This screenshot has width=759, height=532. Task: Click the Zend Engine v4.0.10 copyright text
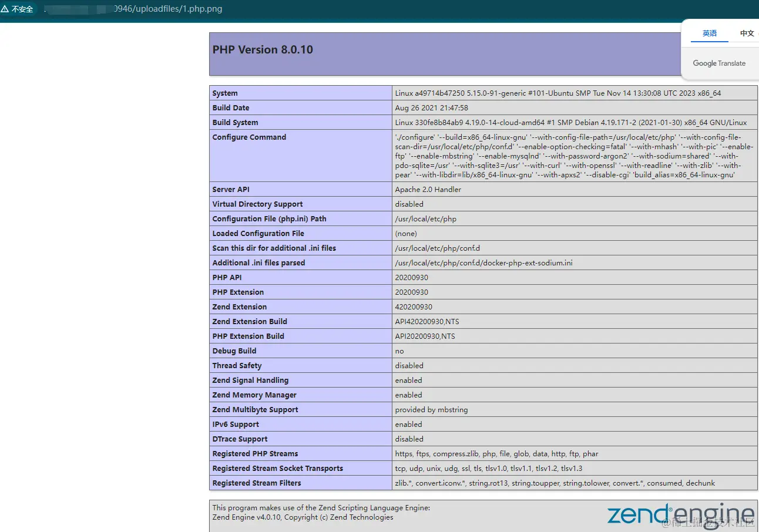coord(303,517)
